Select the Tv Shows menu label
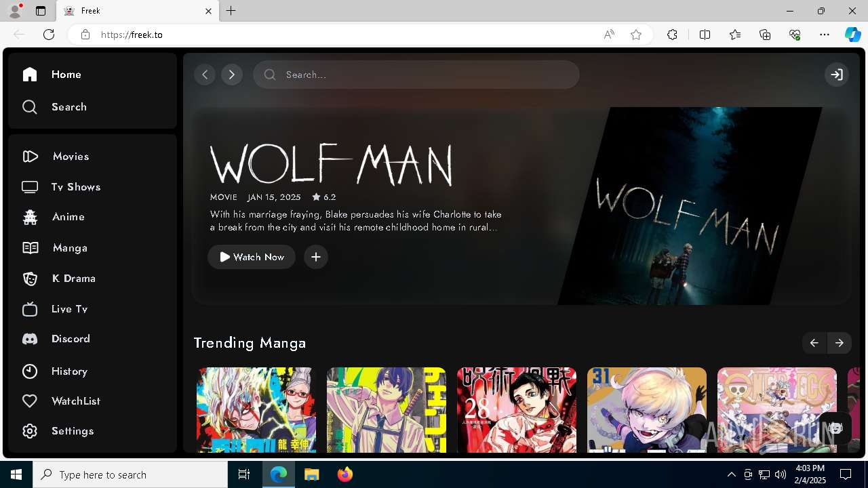Viewport: 868px width, 488px height. [x=76, y=187]
